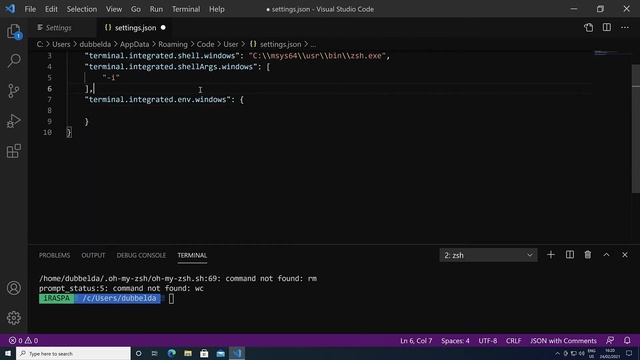Switch to PROBLEMS panel tab
This screenshot has height=360, width=640.
(x=54, y=255)
